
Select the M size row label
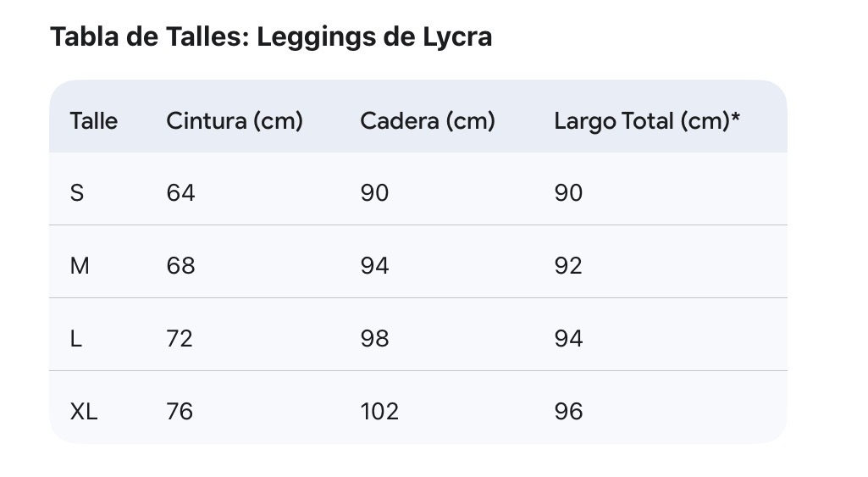pos(80,266)
